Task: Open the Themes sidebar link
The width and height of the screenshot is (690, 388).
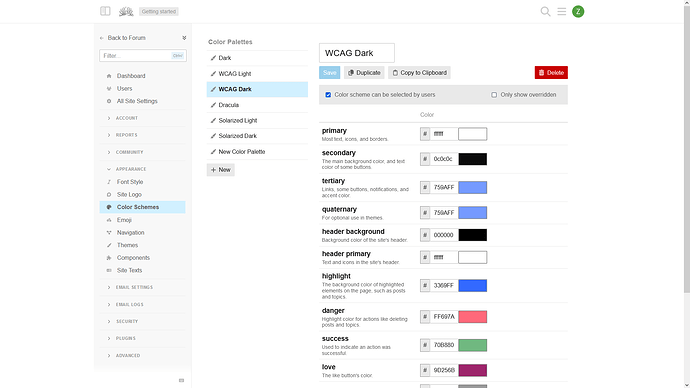Action: click(143, 245)
